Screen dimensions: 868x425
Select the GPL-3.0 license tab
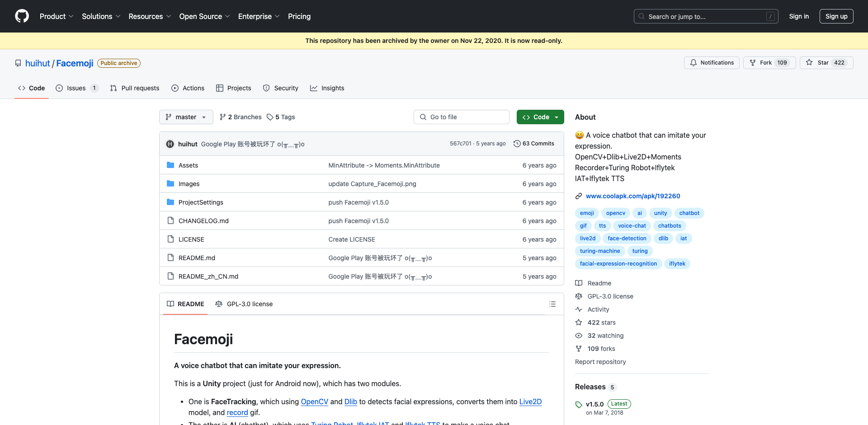click(x=244, y=304)
